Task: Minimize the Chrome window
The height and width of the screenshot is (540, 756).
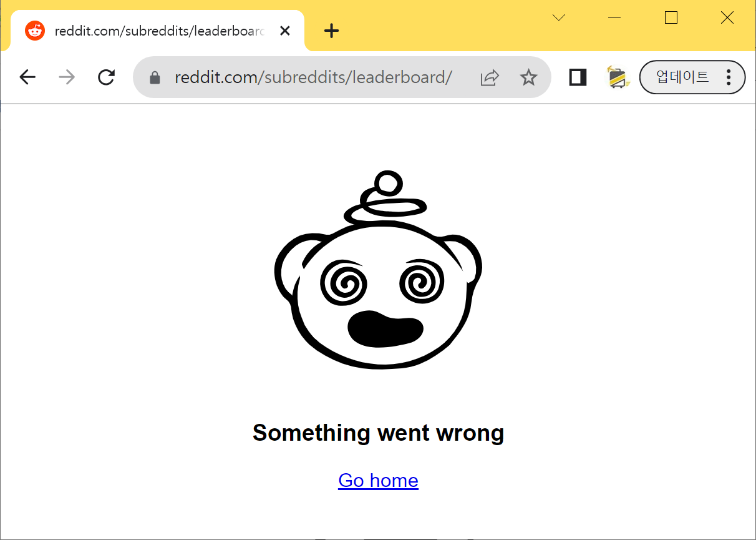Action: point(614,17)
